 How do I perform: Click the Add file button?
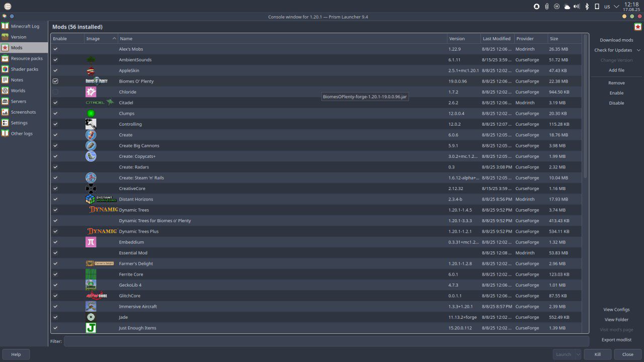[616, 70]
